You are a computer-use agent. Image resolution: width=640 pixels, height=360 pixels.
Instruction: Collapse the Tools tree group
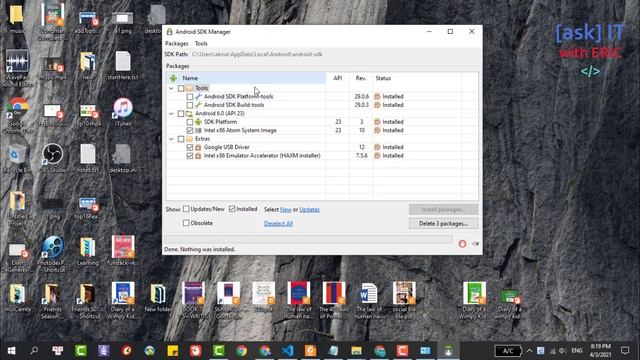point(171,88)
